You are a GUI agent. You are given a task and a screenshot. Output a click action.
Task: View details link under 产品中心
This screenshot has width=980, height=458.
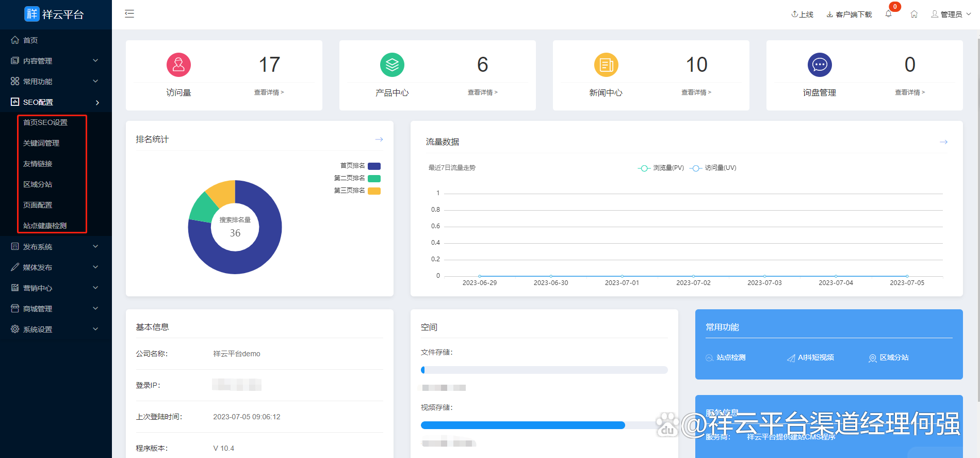(482, 92)
